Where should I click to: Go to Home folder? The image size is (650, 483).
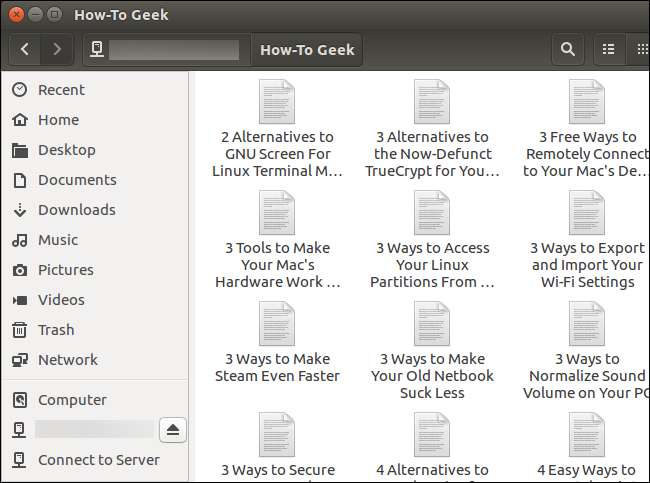tap(58, 120)
